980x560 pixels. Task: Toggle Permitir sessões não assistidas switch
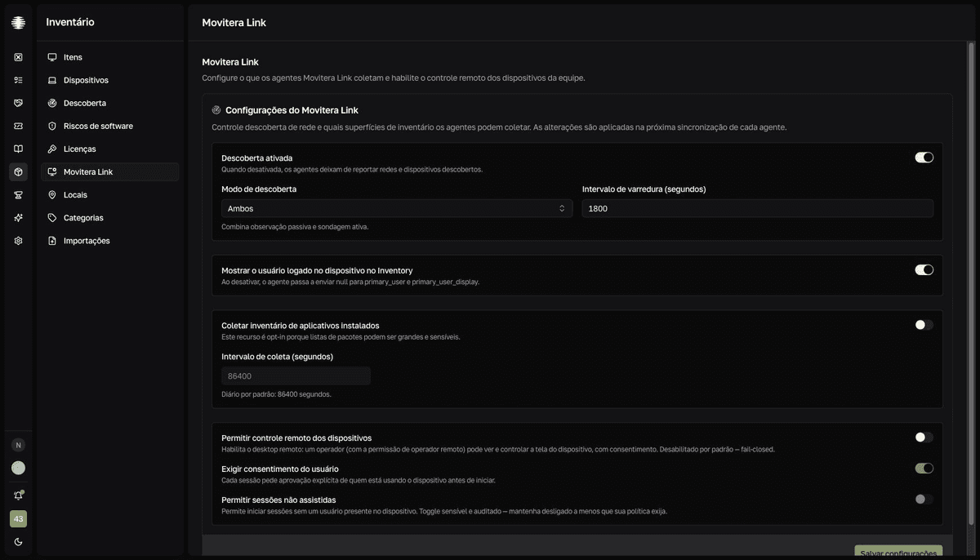tap(924, 500)
